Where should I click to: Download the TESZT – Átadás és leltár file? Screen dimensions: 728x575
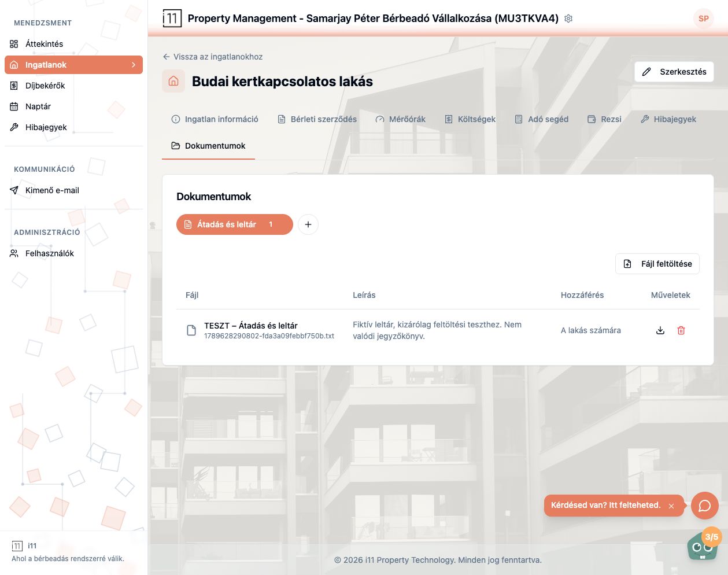pos(660,330)
